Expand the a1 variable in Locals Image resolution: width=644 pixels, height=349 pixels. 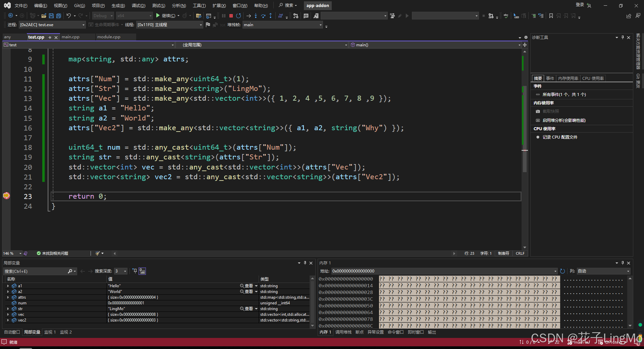(x=8, y=286)
